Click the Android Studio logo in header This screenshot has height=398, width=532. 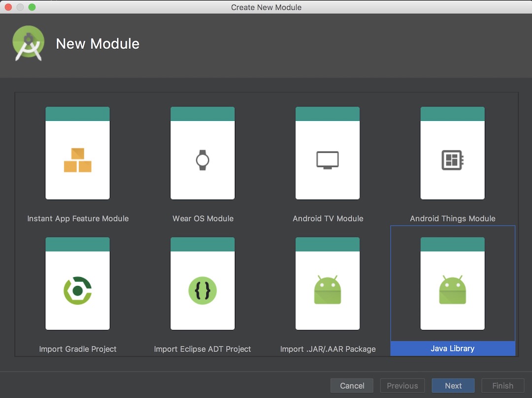click(x=29, y=43)
